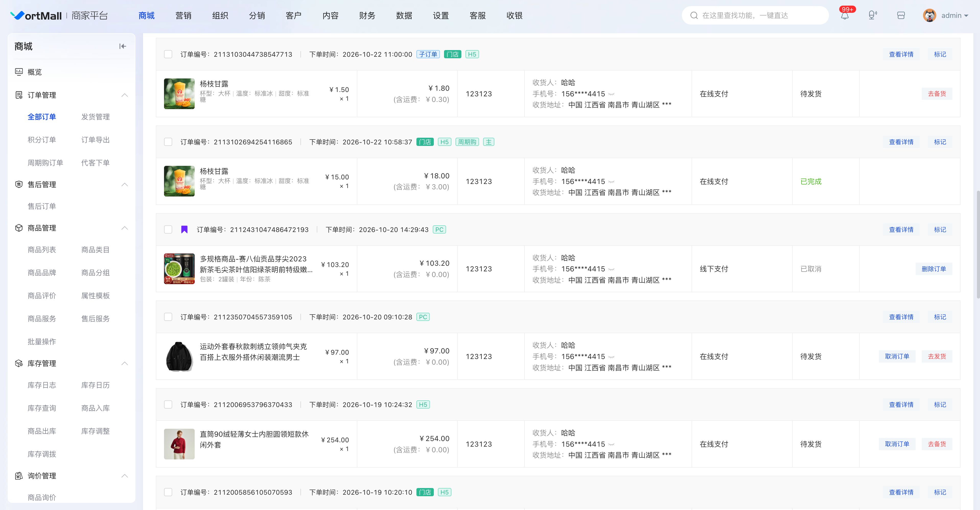The height and width of the screenshot is (510, 980).
Task: Click the search magnifier icon
Action: pos(694,15)
